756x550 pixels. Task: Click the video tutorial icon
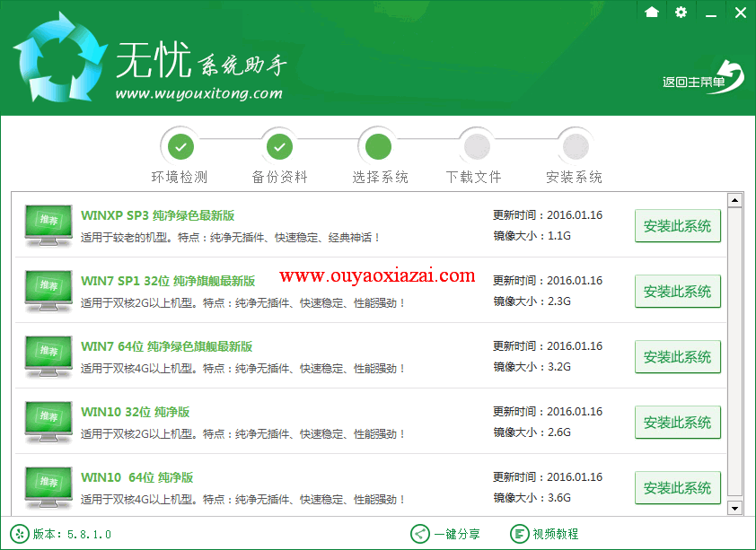click(x=519, y=534)
